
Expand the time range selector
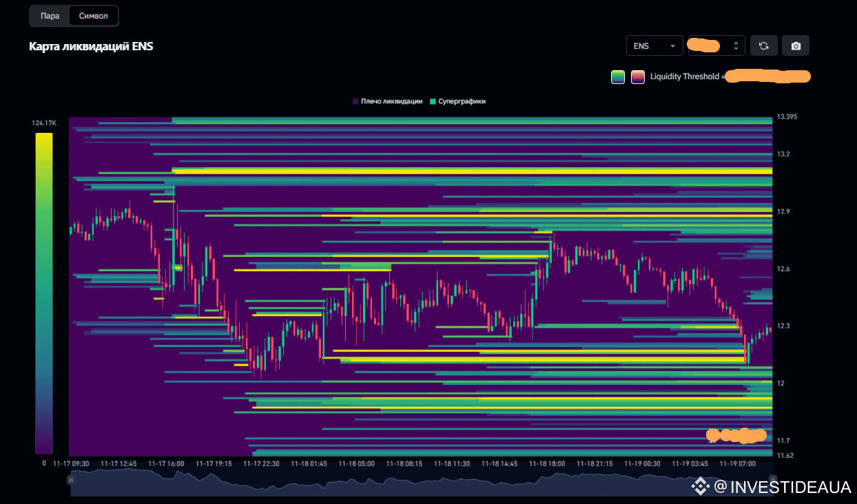click(x=716, y=46)
